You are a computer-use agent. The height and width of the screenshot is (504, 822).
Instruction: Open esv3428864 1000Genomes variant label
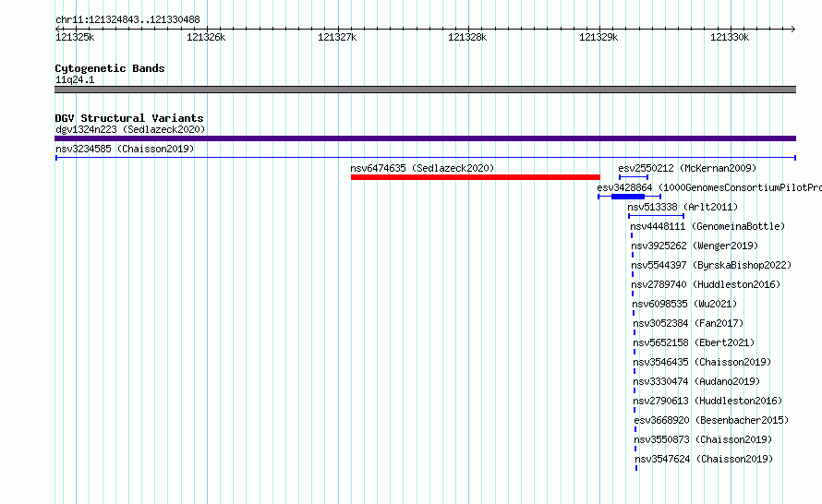(709, 187)
